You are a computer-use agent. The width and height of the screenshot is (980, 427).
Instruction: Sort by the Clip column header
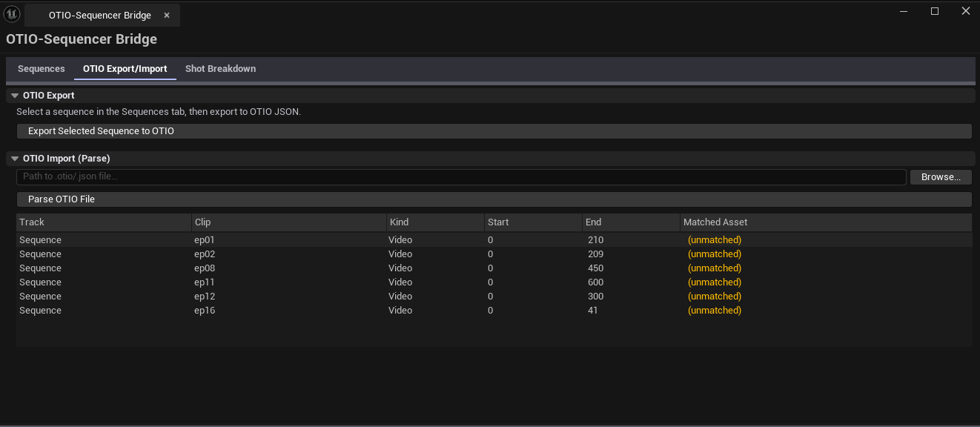(x=288, y=222)
